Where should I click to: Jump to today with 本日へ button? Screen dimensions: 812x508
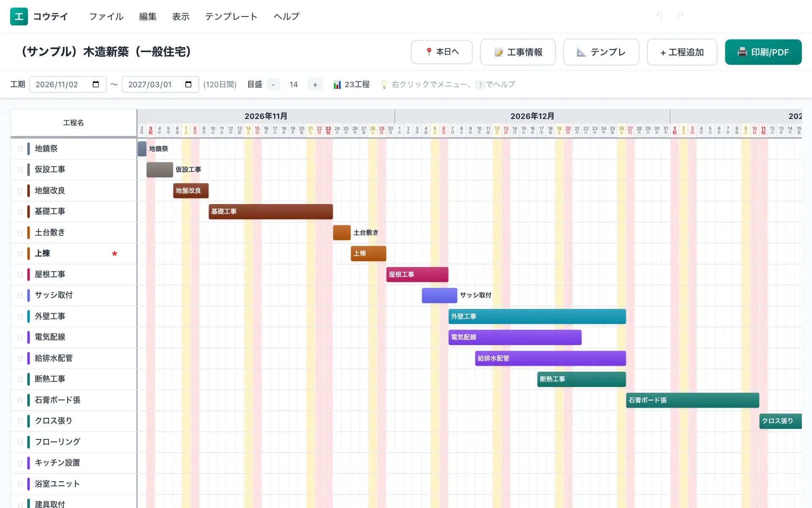click(442, 52)
